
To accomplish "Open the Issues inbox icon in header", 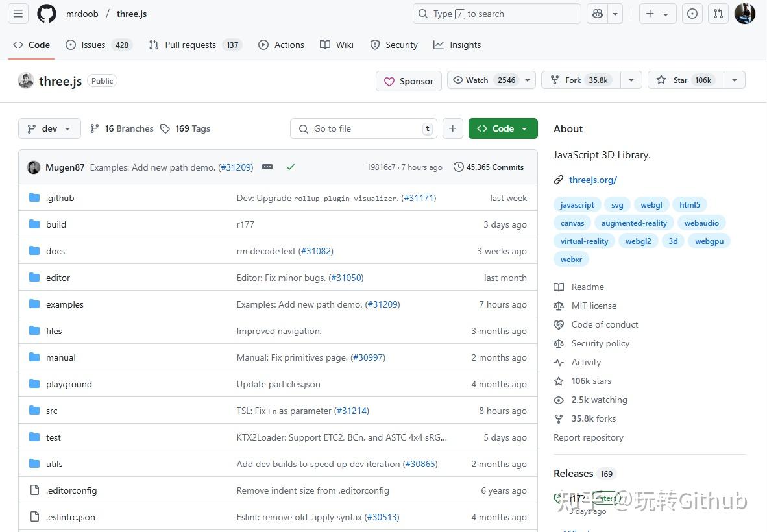I will pyautogui.click(x=692, y=14).
